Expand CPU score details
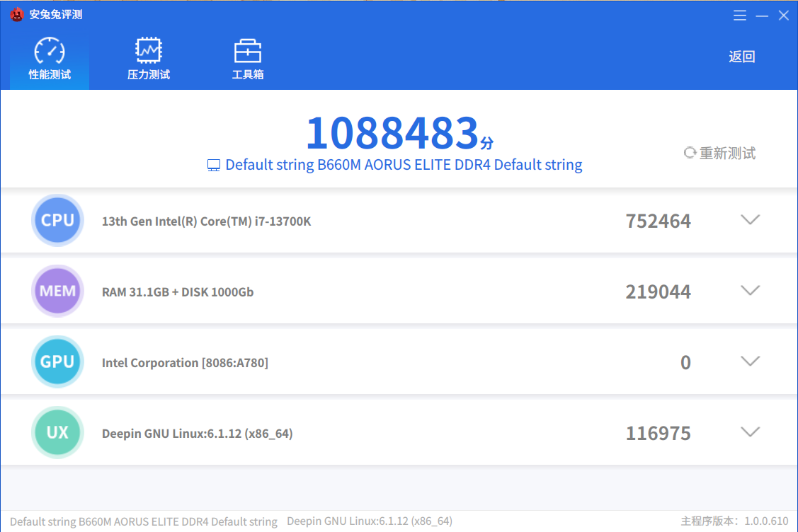This screenshot has height=532, width=798. 750,220
